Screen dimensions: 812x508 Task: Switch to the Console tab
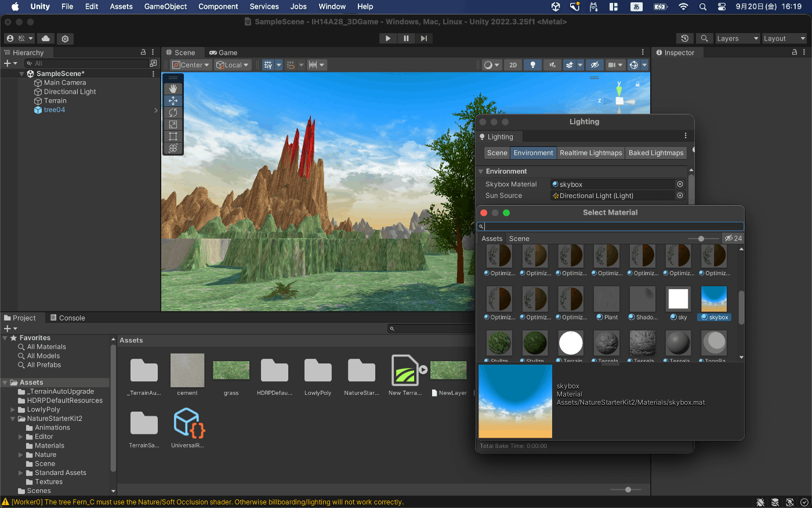(x=67, y=318)
